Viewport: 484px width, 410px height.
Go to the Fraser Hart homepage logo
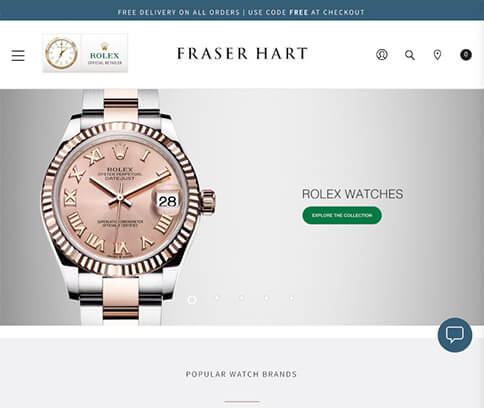pyautogui.click(x=242, y=54)
